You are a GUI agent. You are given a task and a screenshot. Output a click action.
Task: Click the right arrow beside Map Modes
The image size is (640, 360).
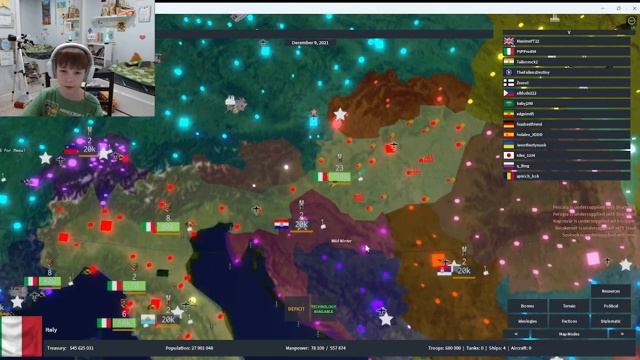[x=622, y=334]
